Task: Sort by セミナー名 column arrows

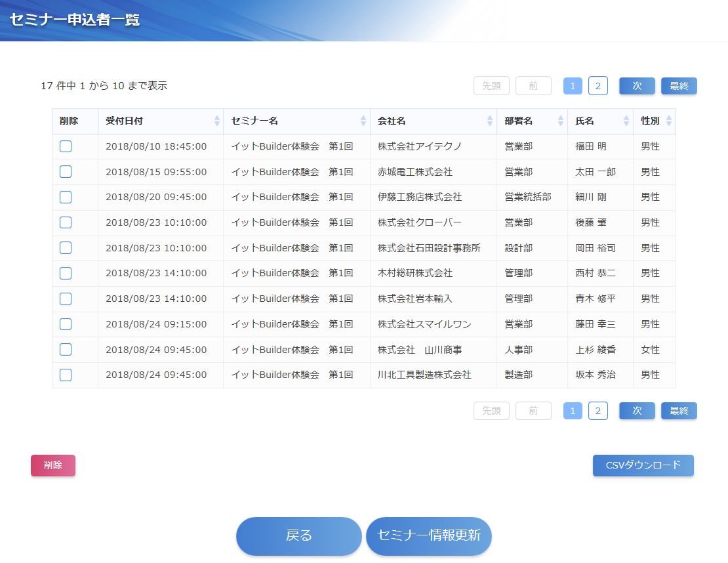Action: tap(363, 121)
